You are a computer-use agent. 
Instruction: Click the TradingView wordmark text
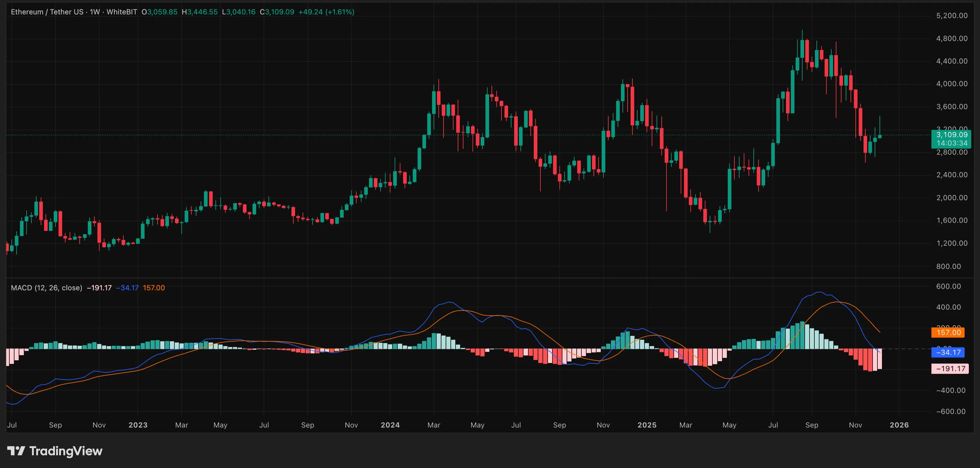66,451
